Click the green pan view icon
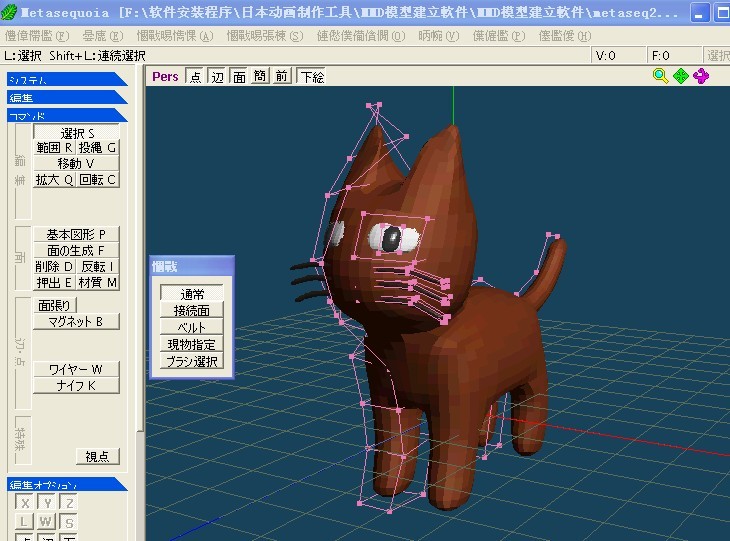The width and height of the screenshot is (730, 541). pos(681,76)
